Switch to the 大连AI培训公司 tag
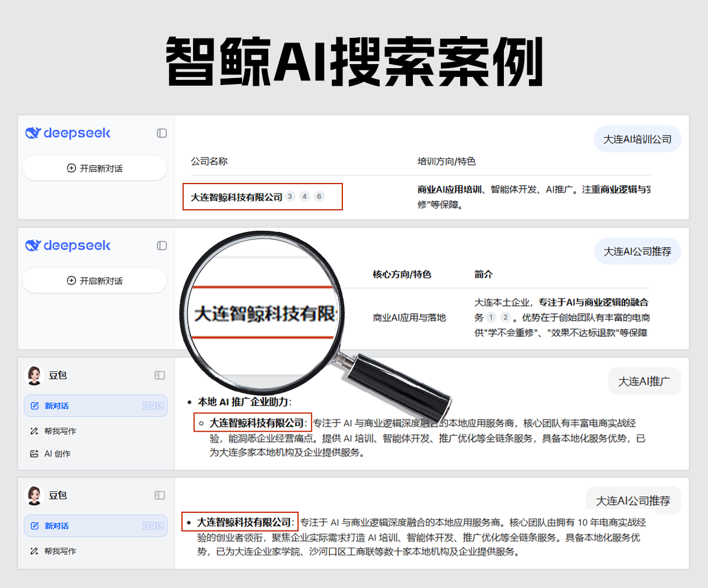 pos(637,139)
